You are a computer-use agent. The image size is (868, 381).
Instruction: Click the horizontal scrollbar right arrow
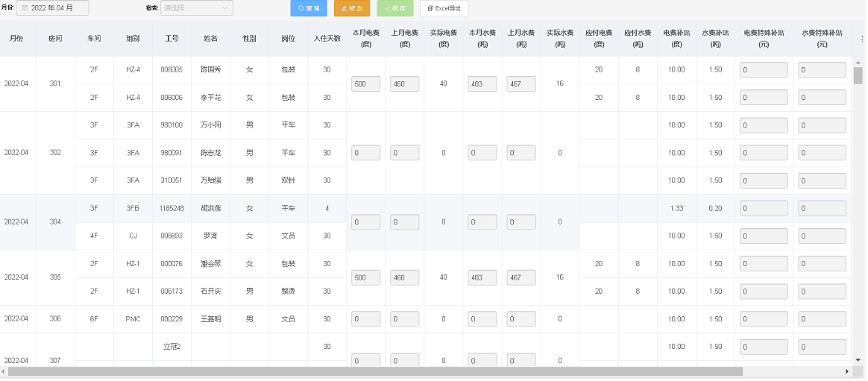(847, 371)
